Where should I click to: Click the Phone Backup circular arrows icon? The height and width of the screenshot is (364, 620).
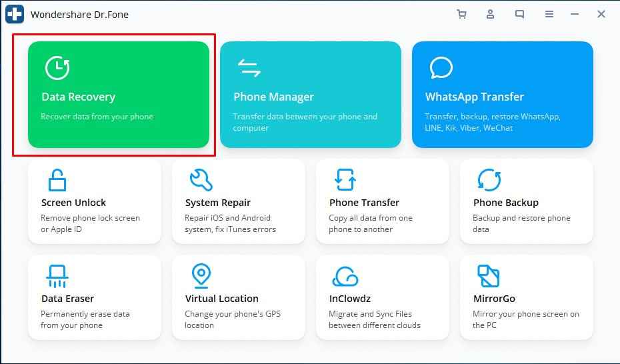click(x=489, y=180)
